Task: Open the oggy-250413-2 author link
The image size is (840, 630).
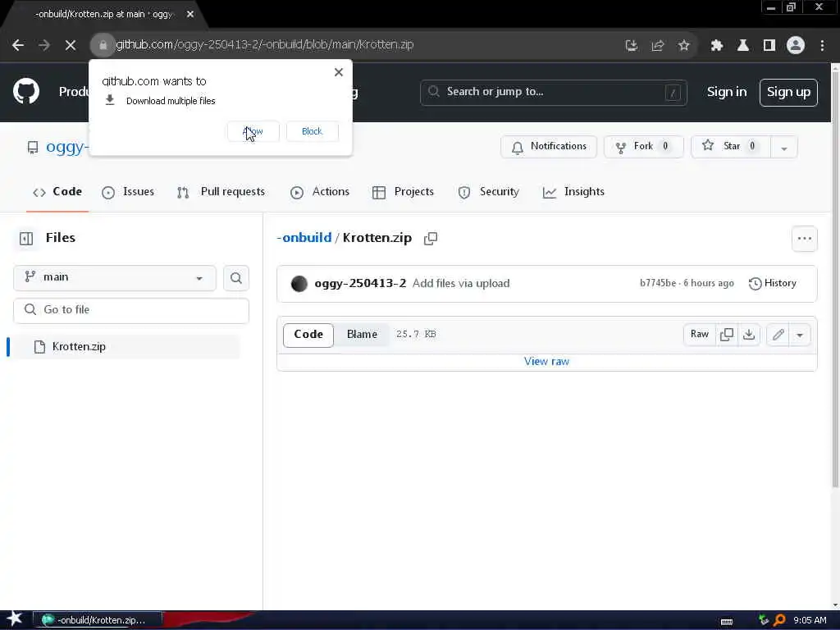Action: (x=360, y=283)
